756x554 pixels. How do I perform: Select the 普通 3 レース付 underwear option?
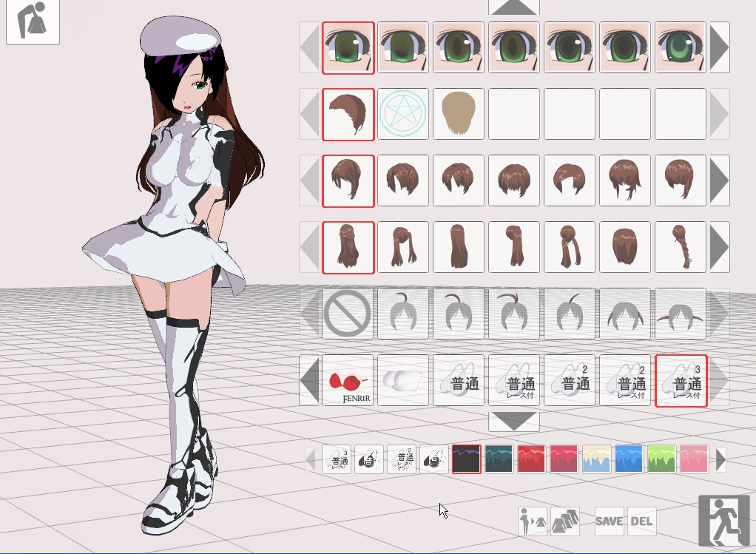681,381
